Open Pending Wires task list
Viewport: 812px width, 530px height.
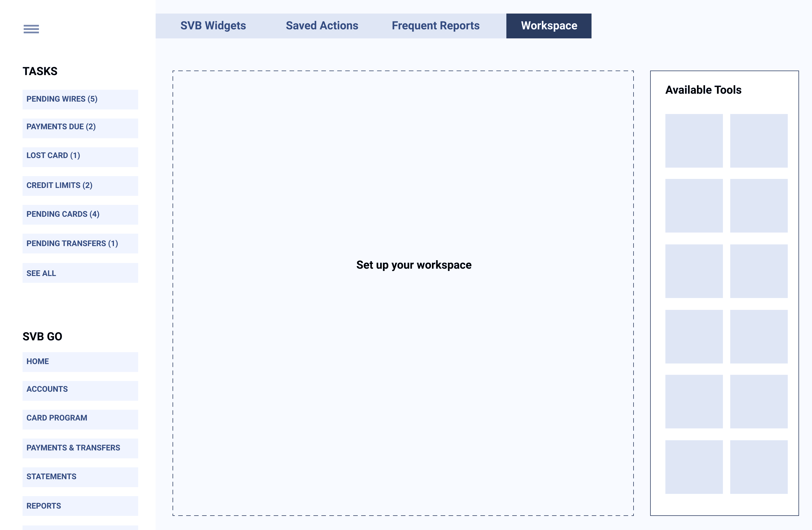(x=80, y=99)
